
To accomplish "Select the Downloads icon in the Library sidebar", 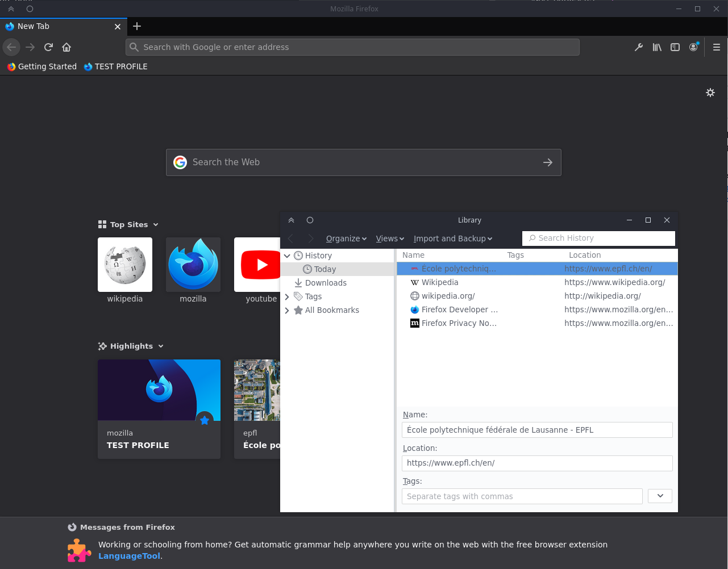I will [298, 283].
